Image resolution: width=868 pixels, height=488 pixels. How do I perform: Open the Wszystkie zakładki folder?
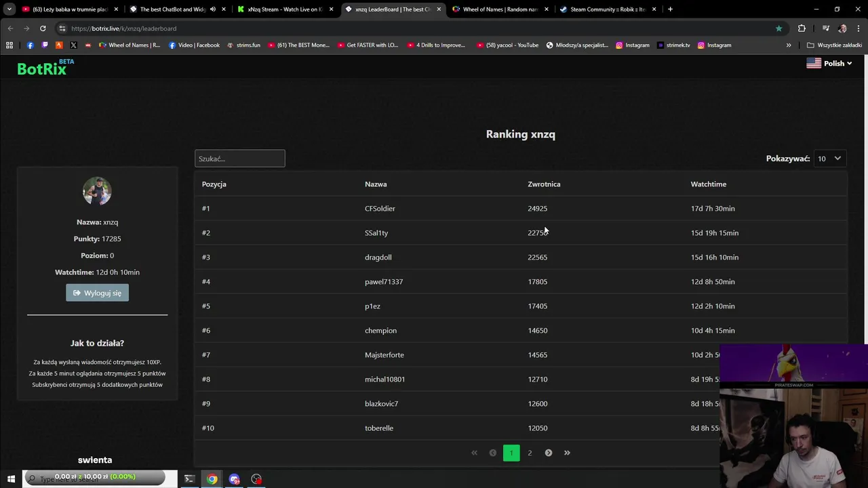pos(834,45)
